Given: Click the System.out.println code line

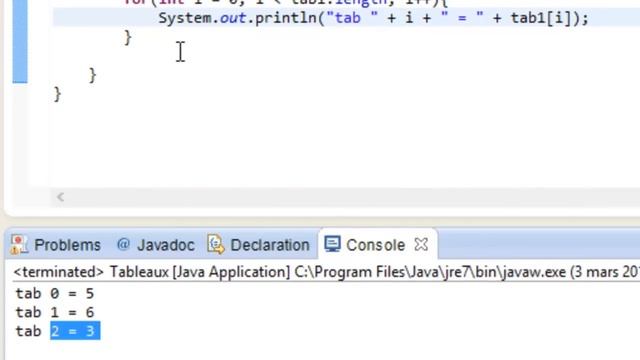Looking at the screenshot, I should (373, 18).
